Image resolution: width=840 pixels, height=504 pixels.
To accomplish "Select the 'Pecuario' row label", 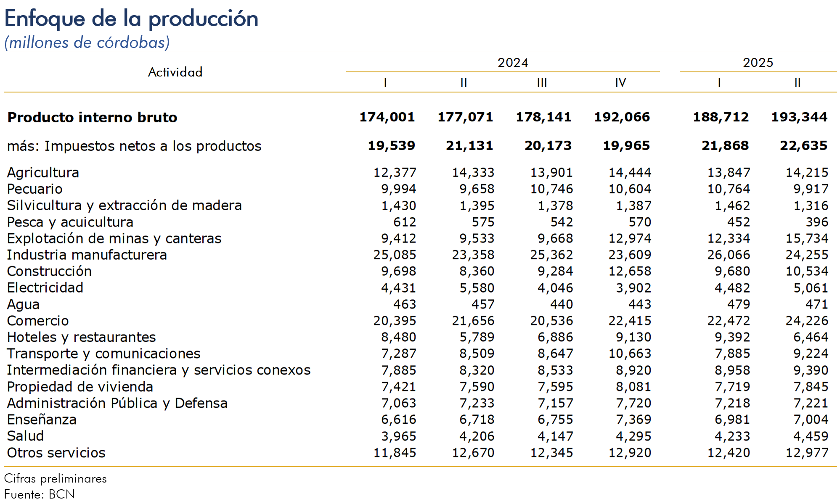I will tap(35, 189).
